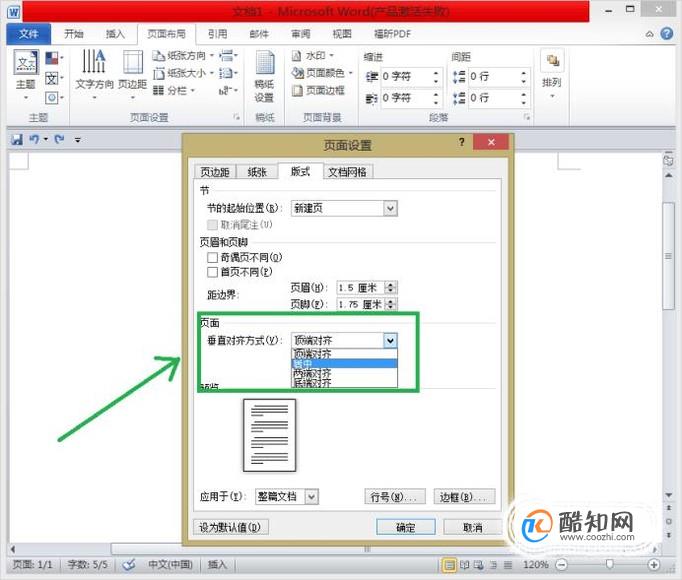The image size is (682, 580).
Task: Click the zoom slider handle
Action: (609, 564)
